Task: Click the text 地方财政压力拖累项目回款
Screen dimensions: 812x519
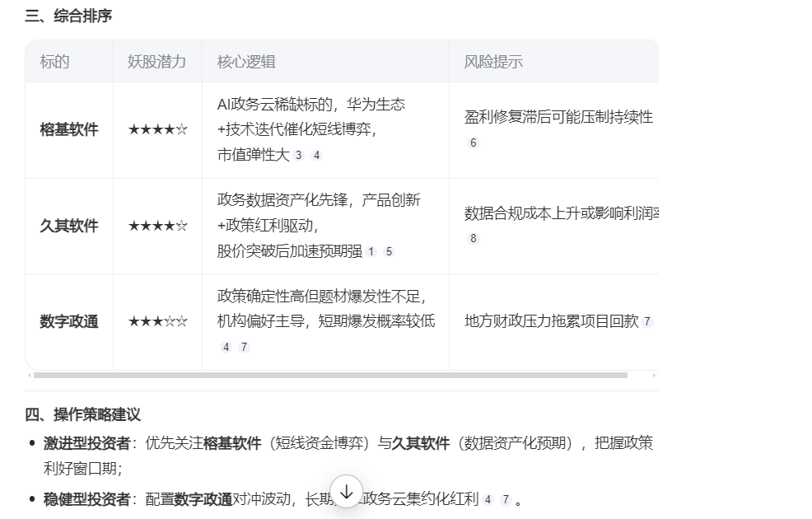Action: point(552,321)
